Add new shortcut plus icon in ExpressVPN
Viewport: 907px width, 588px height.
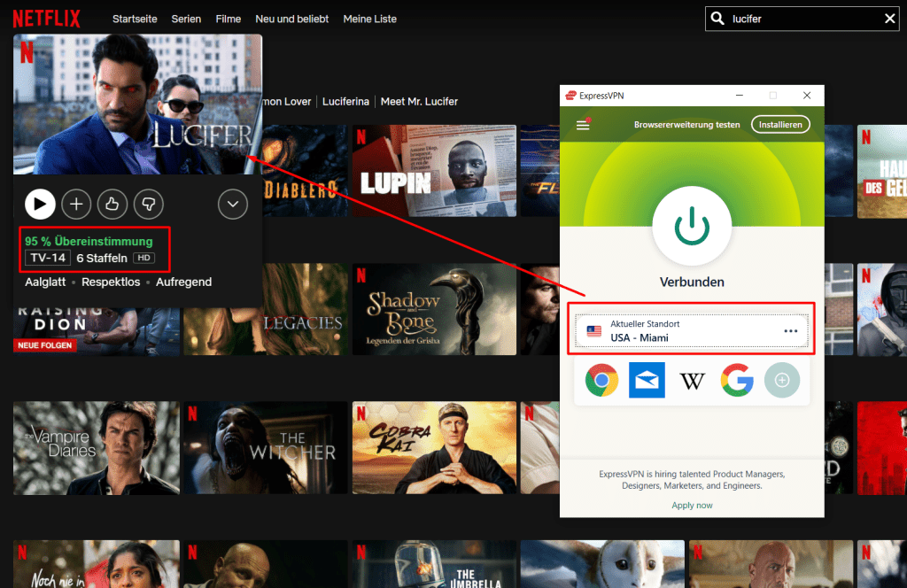(782, 380)
